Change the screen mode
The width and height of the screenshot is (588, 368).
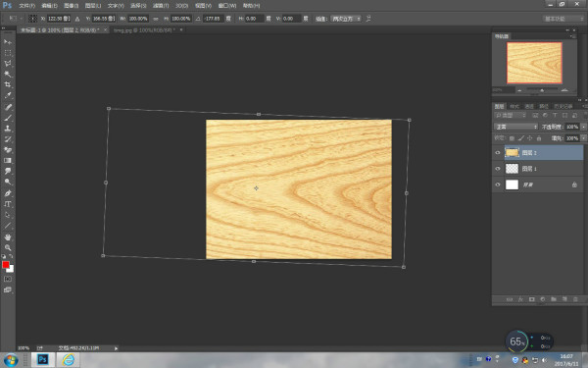[x=8, y=289]
